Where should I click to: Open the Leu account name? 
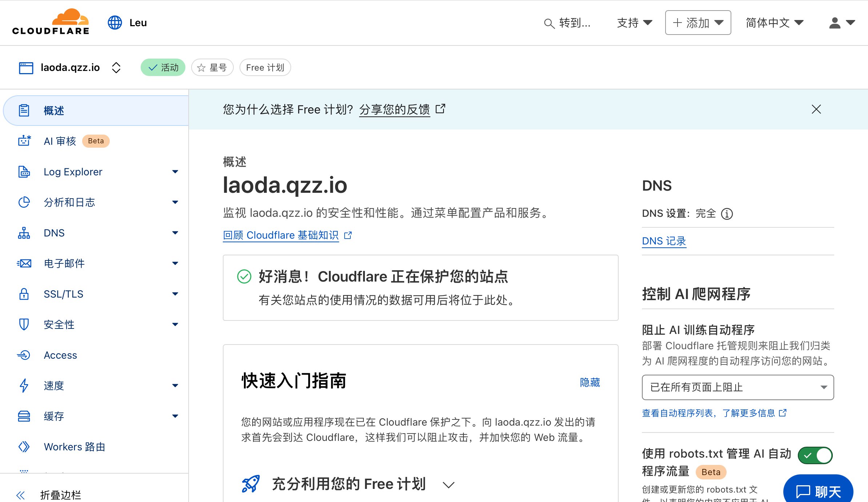pyautogui.click(x=138, y=23)
